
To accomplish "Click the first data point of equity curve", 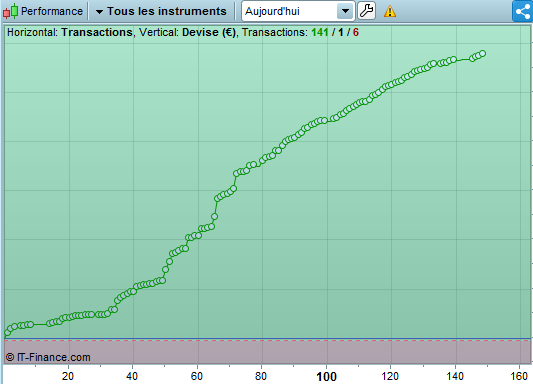I will pos(7,332).
